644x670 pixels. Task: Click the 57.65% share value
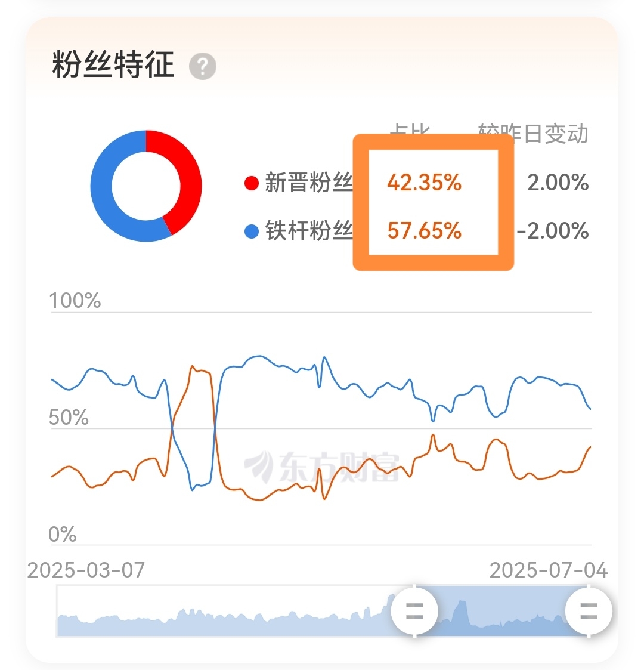[x=425, y=231]
